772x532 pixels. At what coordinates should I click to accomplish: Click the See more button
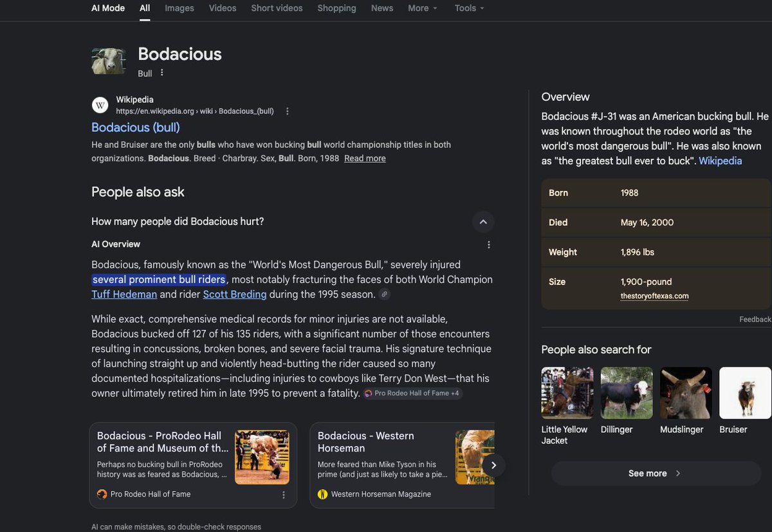(656, 473)
